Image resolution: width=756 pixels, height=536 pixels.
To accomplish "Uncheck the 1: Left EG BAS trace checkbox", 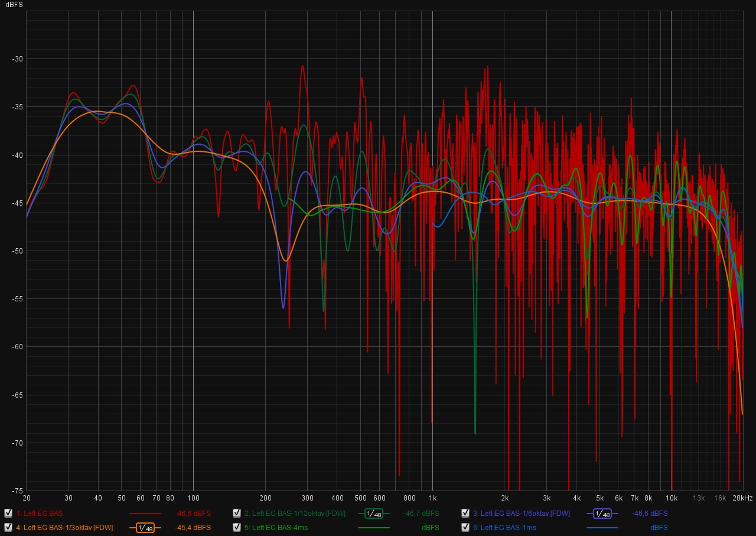I will click(x=8, y=513).
